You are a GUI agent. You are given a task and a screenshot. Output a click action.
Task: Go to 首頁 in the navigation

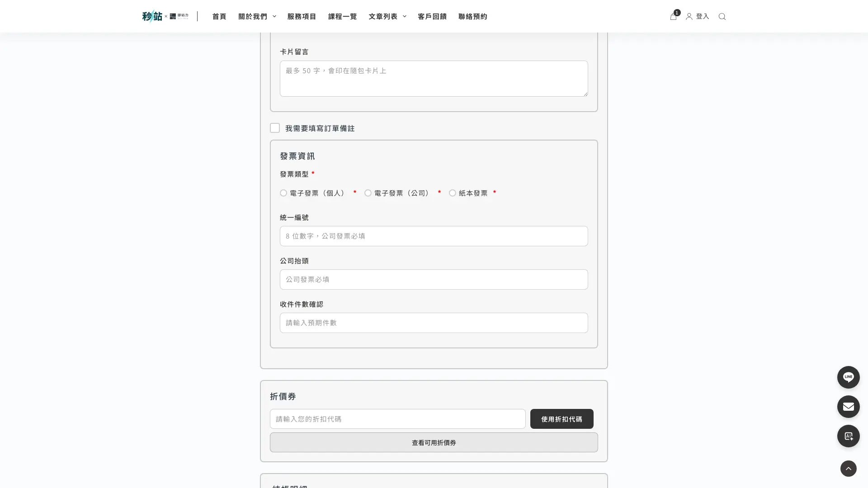click(x=219, y=16)
